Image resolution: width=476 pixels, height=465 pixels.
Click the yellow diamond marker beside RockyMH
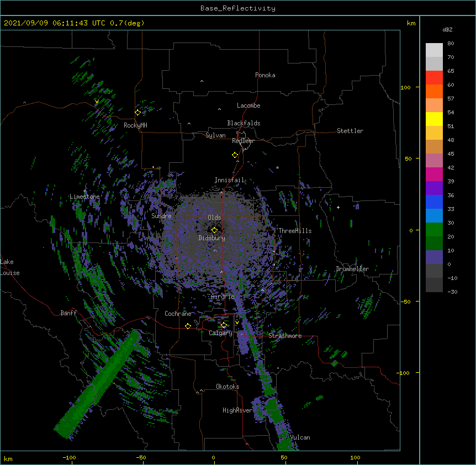[137, 113]
